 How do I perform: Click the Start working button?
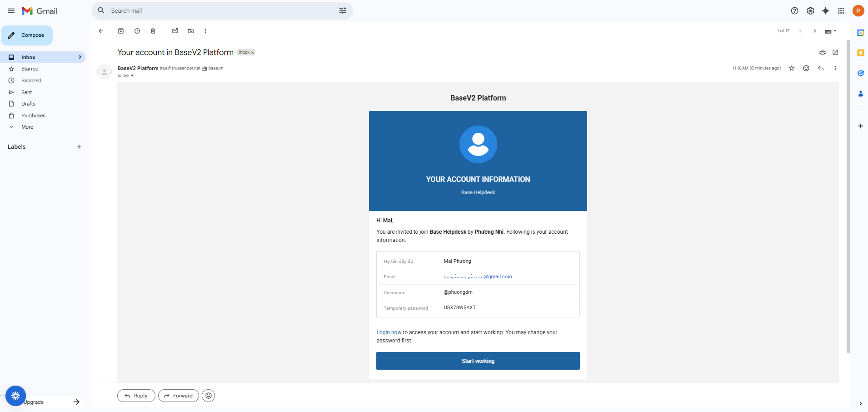click(x=478, y=361)
